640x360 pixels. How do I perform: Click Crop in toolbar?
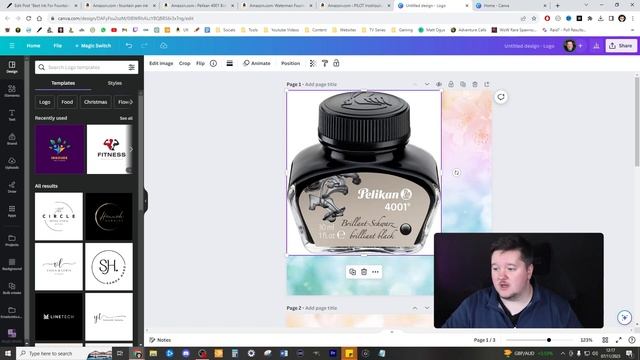click(184, 63)
